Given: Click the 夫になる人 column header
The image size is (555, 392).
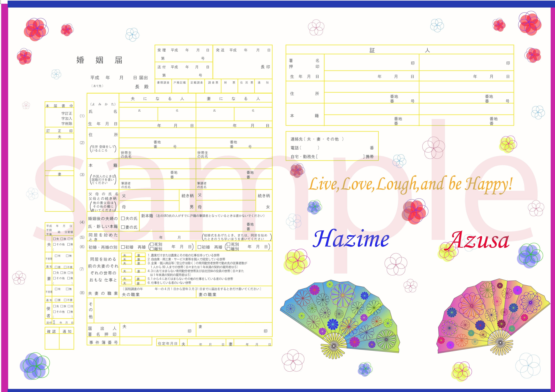Looking at the screenshot, I should (x=157, y=99).
